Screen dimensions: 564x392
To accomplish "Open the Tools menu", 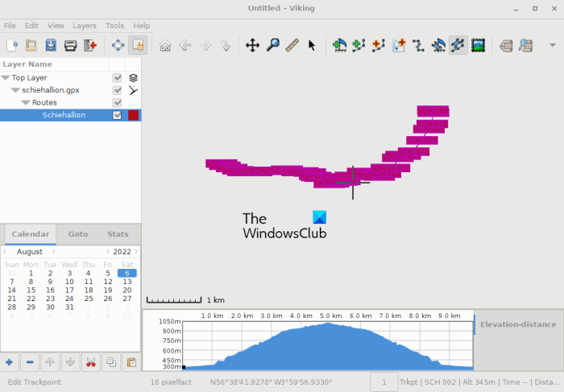I will (114, 26).
